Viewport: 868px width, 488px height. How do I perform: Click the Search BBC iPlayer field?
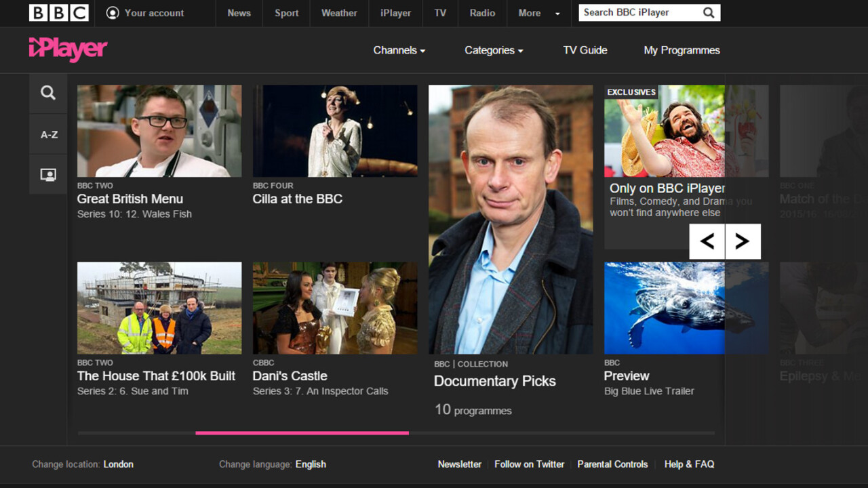(x=637, y=13)
